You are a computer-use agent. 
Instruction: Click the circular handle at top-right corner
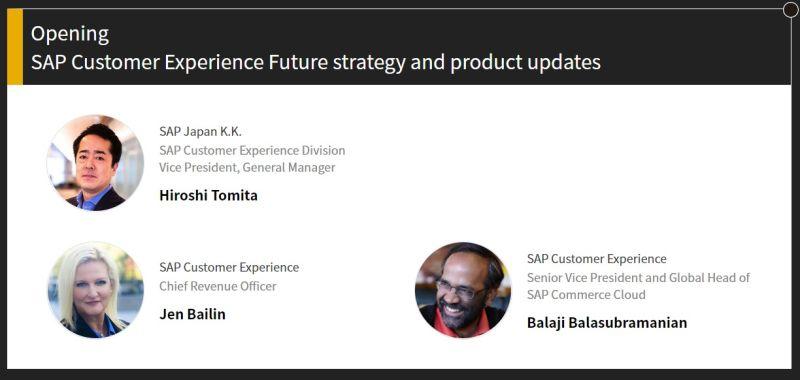click(x=790, y=10)
